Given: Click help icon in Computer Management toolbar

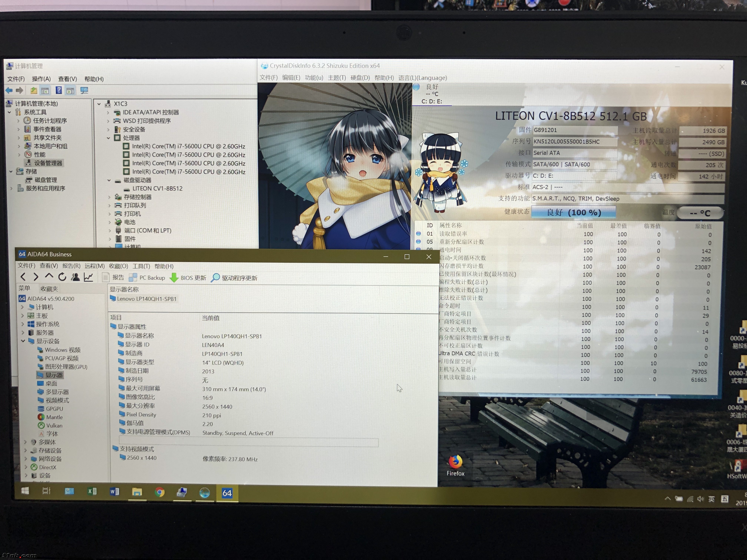Looking at the screenshot, I should pyautogui.click(x=59, y=91).
